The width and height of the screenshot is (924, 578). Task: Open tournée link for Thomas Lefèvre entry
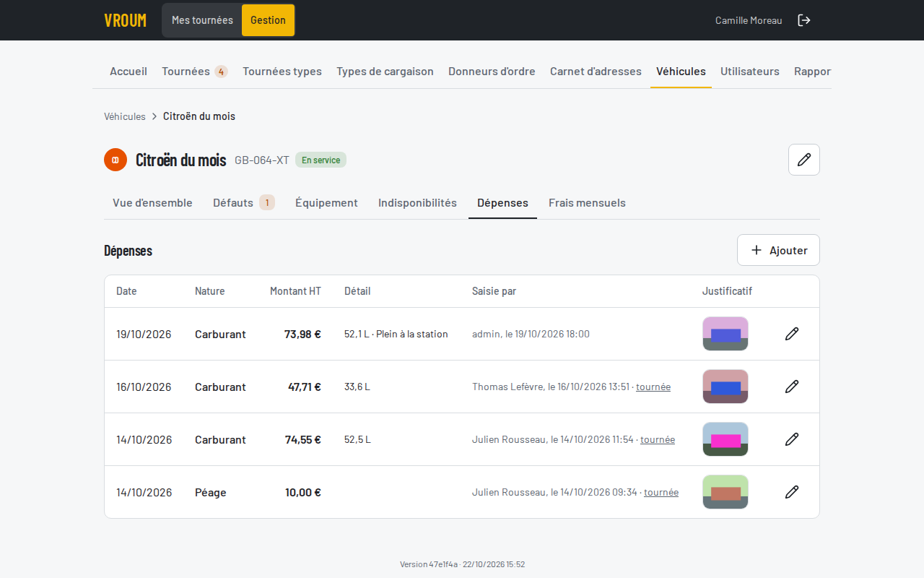[653, 387]
